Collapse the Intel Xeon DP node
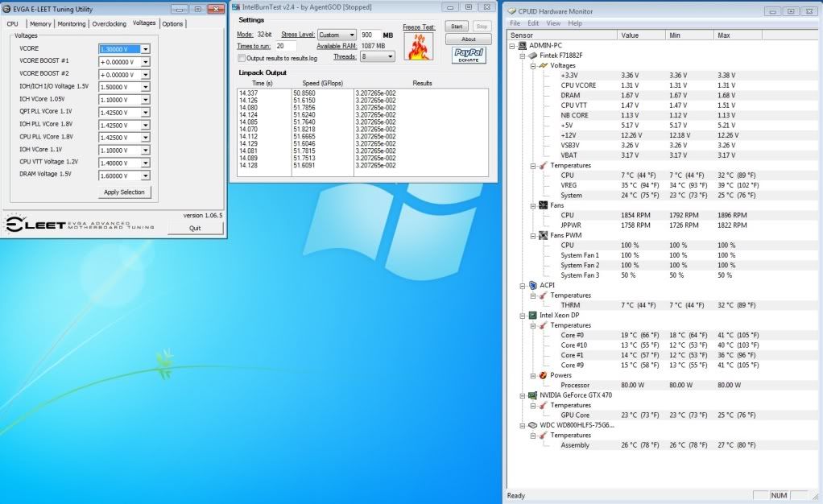Image resolution: width=823 pixels, height=504 pixels. pos(523,316)
